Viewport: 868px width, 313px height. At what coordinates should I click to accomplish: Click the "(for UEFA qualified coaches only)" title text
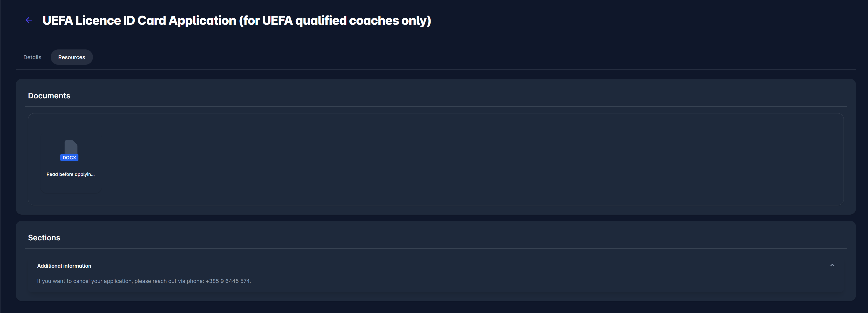pos(335,21)
